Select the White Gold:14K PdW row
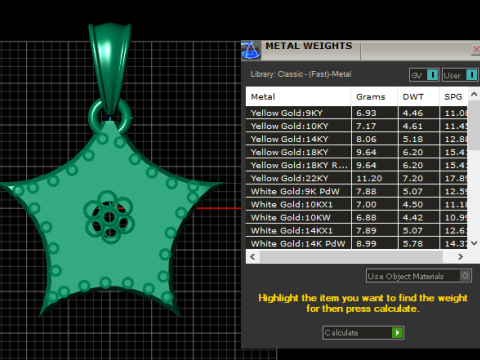This screenshot has height=360, width=480. (x=357, y=243)
